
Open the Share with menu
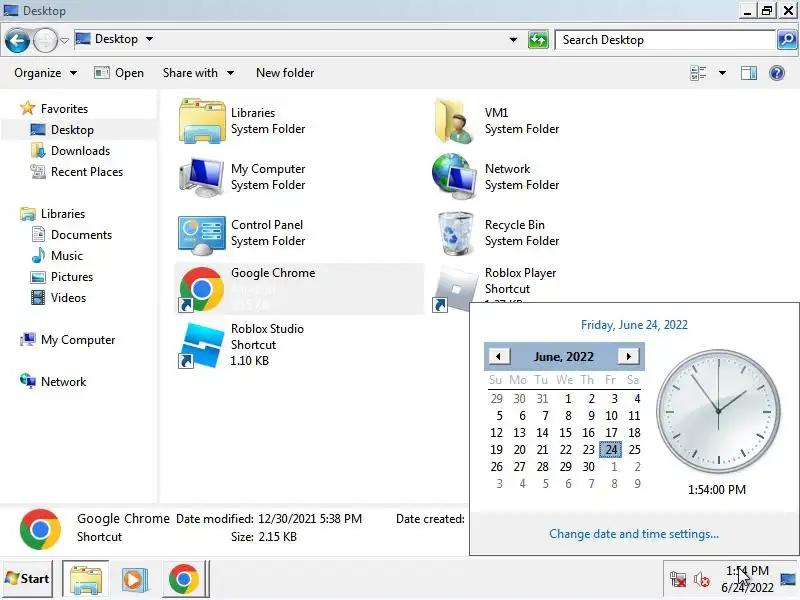(x=198, y=73)
